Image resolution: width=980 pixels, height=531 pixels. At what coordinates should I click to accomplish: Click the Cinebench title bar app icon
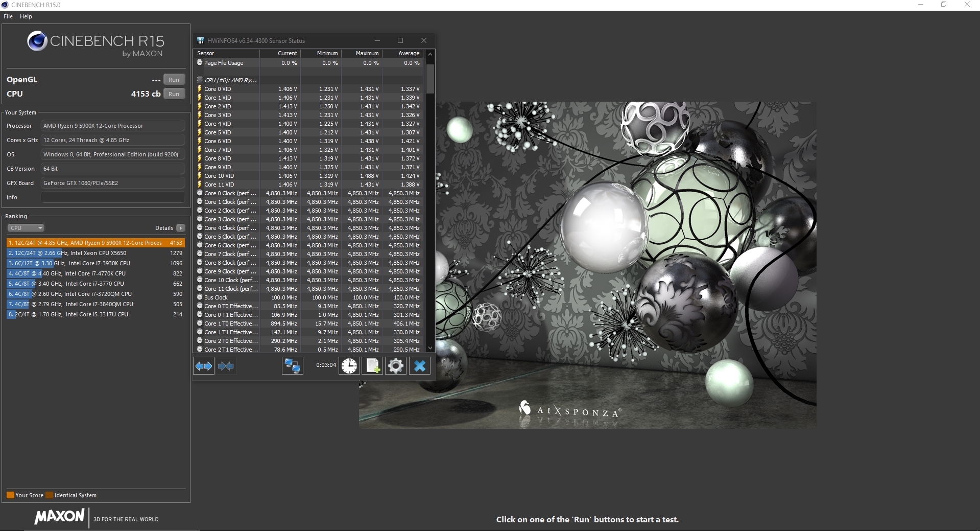[x=5, y=5]
